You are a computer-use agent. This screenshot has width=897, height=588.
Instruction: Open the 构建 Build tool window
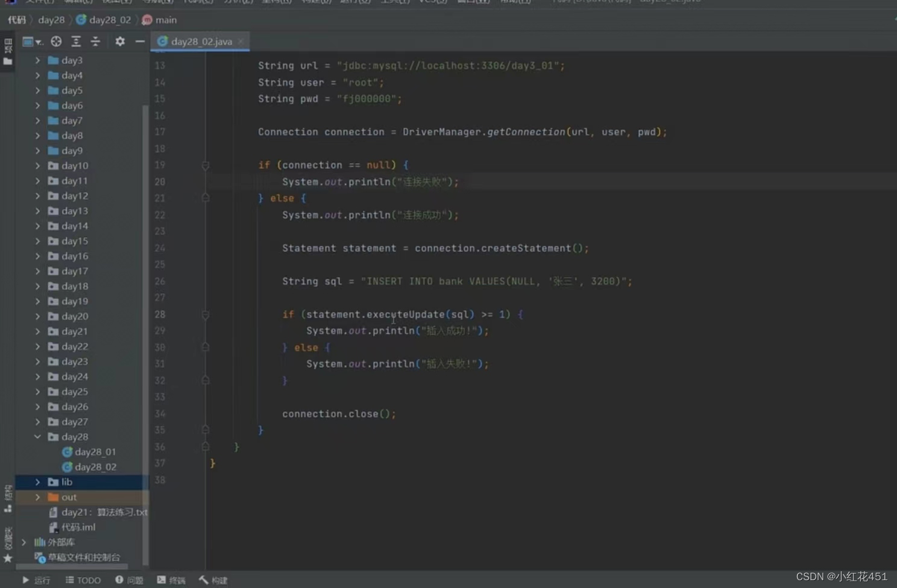pyautogui.click(x=213, y=580)
